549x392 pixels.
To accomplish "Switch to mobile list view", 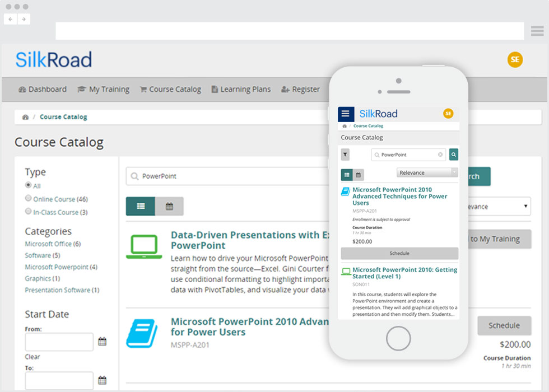I will pyautogui.click(x=347, y=175).
